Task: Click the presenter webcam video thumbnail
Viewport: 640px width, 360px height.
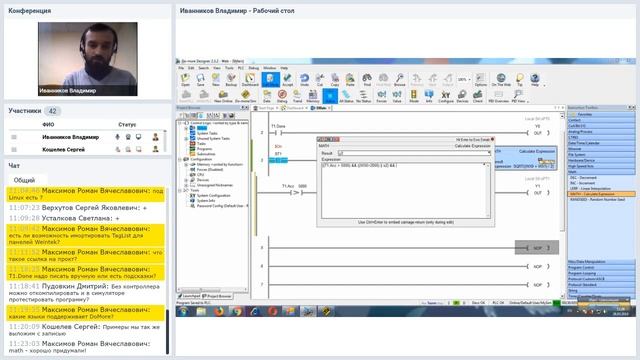Action: pos(88,59)
